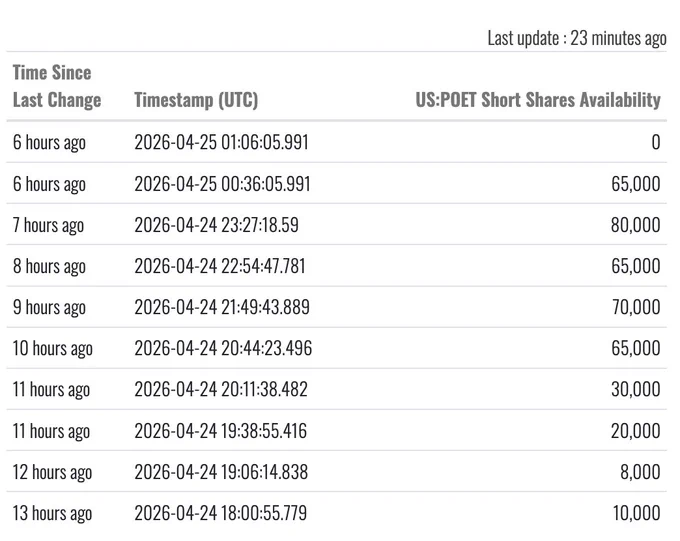The height and width of the screenshot is (541, 680).
Task: Select the 'Last update : 23 minutes ago' text
Action: tap(577, 38)
